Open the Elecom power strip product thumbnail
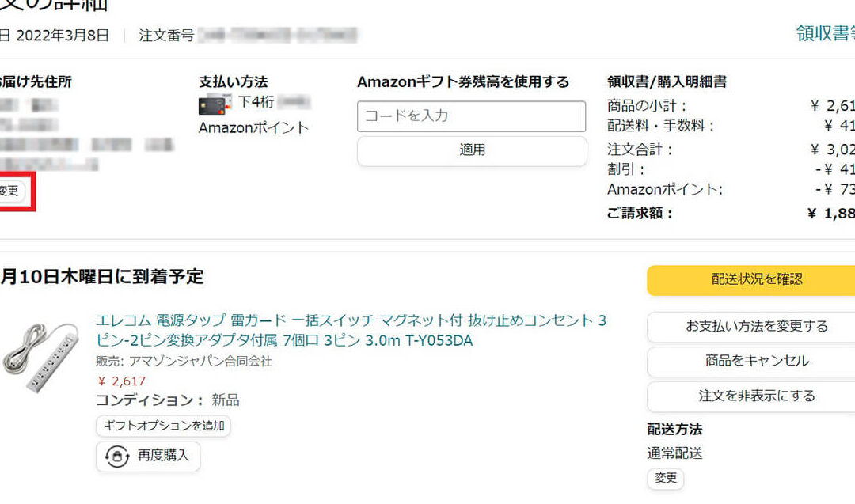 pyautogui.click(x=40, y=356)
